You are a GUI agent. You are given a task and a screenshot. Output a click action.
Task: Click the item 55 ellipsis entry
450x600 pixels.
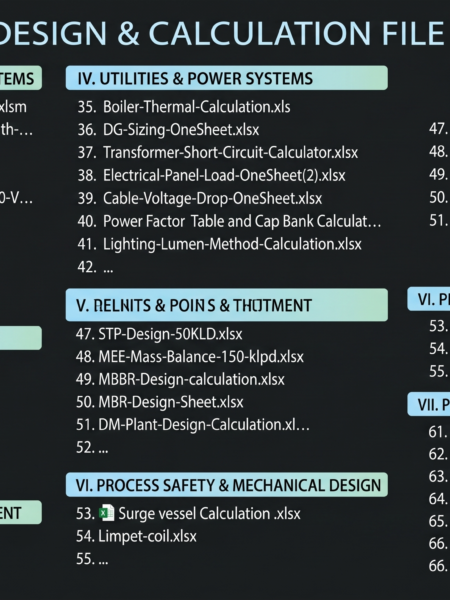pos(92,559)
